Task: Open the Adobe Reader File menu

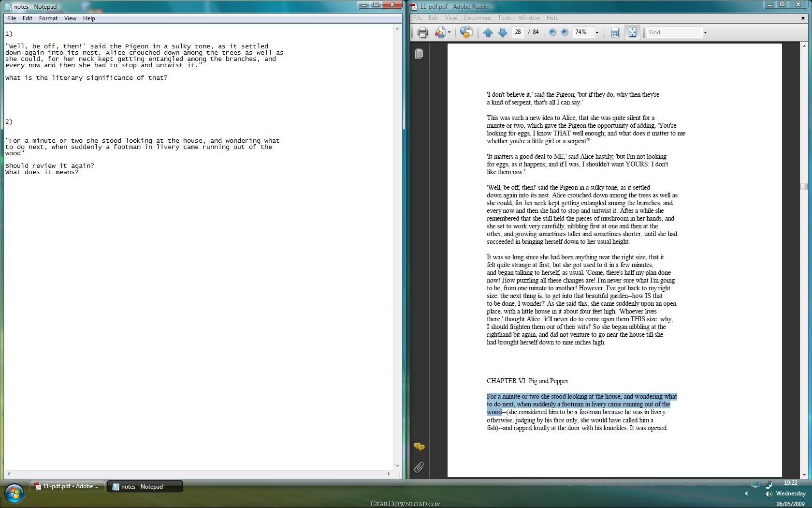Action: (x=417, y=18)
